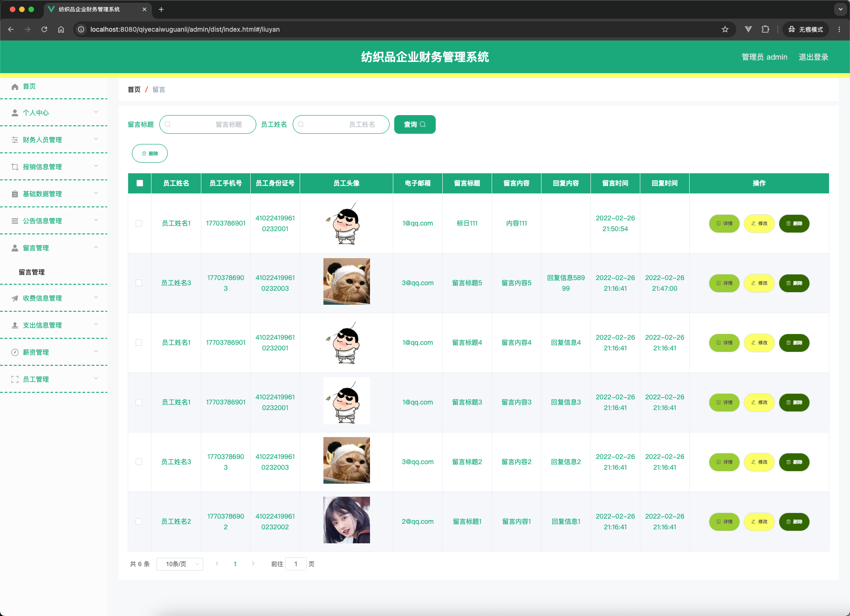
Task: Click 修改 for the 留言标题1 row
Action: (x=759, y=522)
